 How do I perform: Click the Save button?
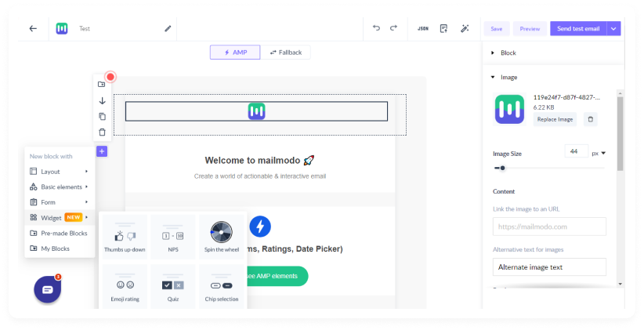tap(497, 29)
